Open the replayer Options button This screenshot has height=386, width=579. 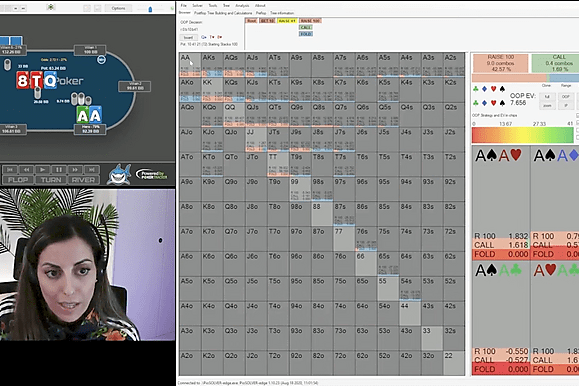(x=118, y=8)
